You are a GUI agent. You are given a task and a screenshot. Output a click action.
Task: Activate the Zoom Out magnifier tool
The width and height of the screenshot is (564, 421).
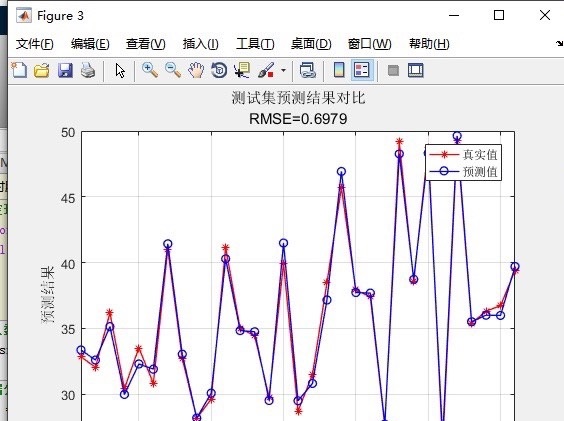click(x=173, y=70)
